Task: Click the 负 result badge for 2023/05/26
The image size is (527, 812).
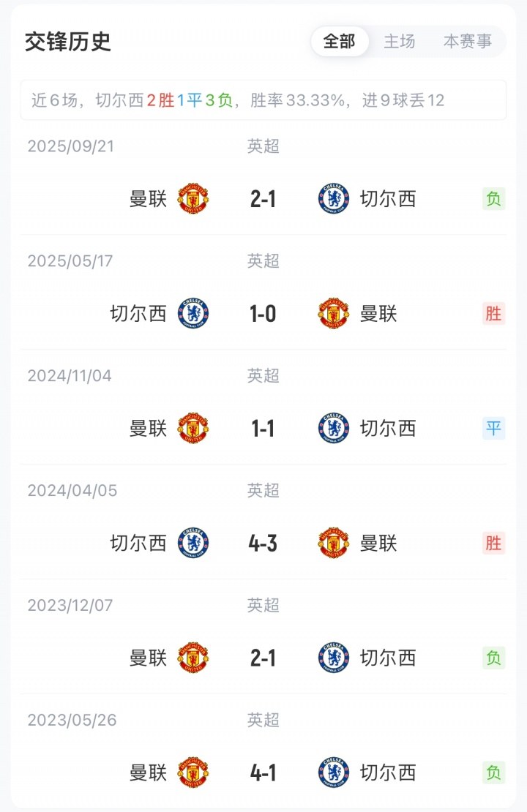Action: point(493,772)
